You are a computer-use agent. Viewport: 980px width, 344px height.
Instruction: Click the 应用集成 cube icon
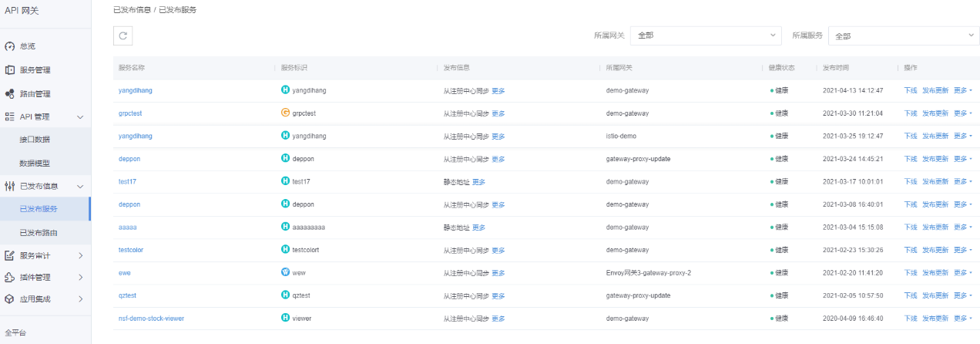(10, 298)
